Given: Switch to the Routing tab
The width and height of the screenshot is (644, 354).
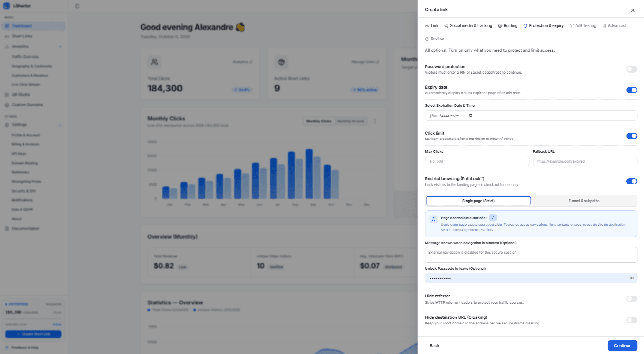Looking at the screenshot, I should tap(508, 25).
